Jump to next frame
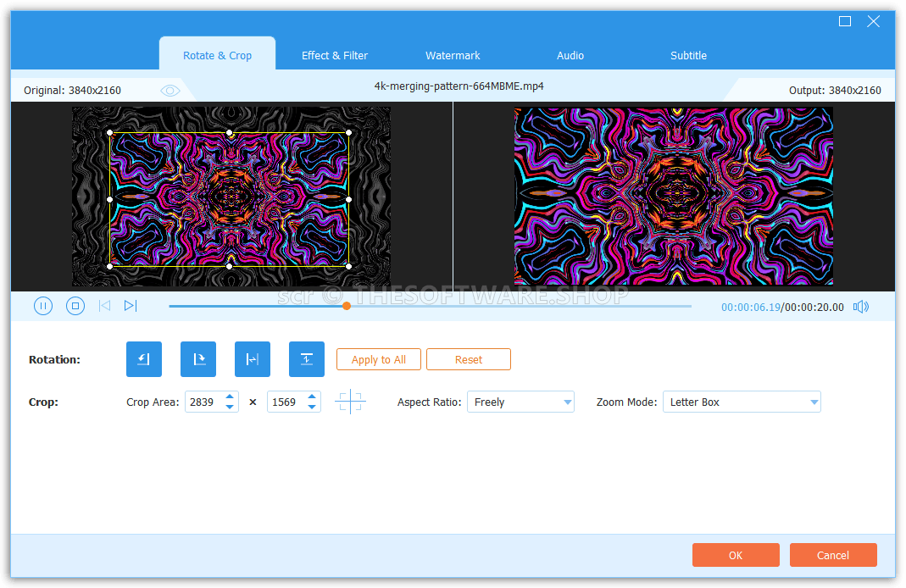Image resolution: width=906 pixels, height=588 pixels. (x=131, y=306)
